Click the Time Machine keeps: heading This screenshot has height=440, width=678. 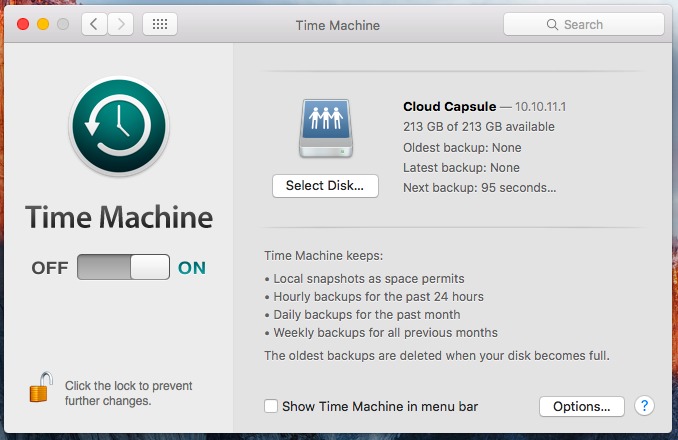323,256
